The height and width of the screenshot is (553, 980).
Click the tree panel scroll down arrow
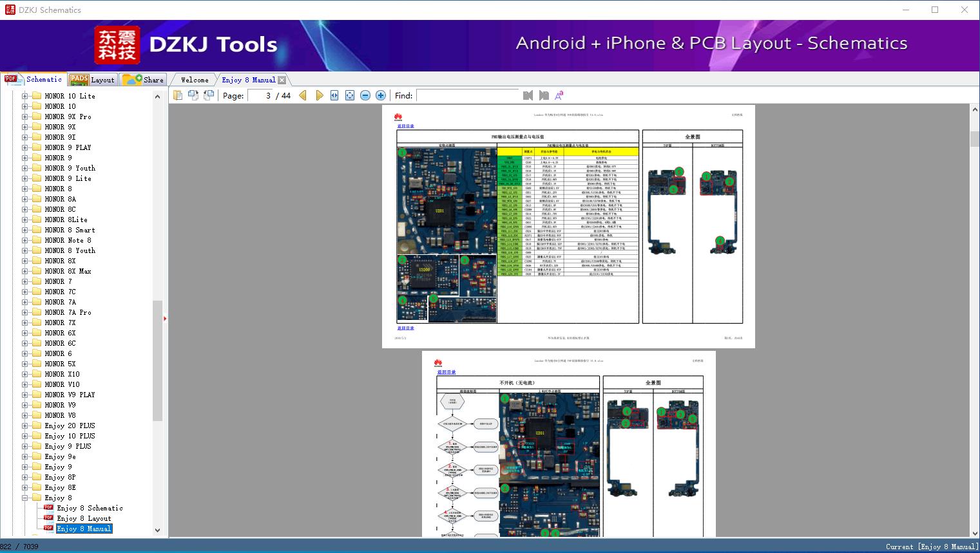click(157, 530)
